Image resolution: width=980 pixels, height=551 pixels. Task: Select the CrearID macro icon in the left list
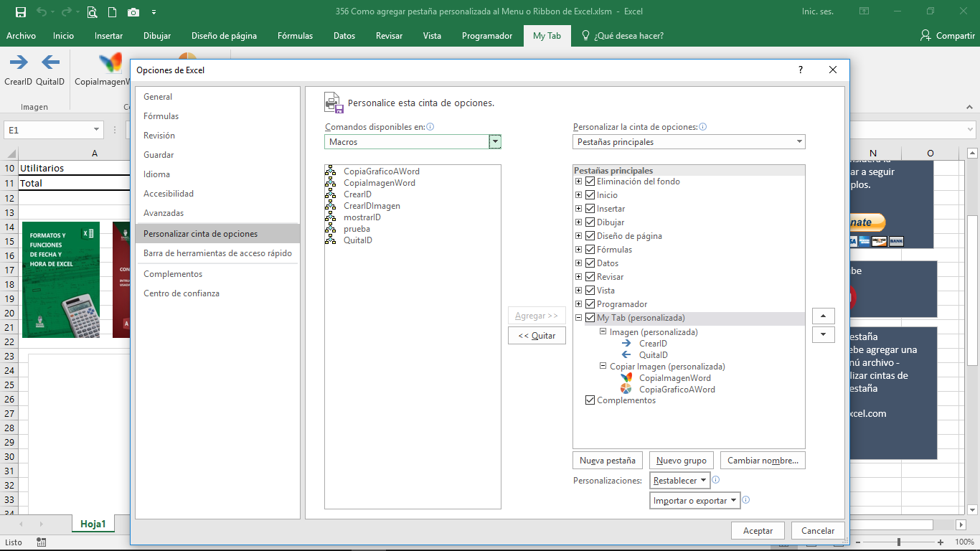pyautogui.click(x=331, y=194)
